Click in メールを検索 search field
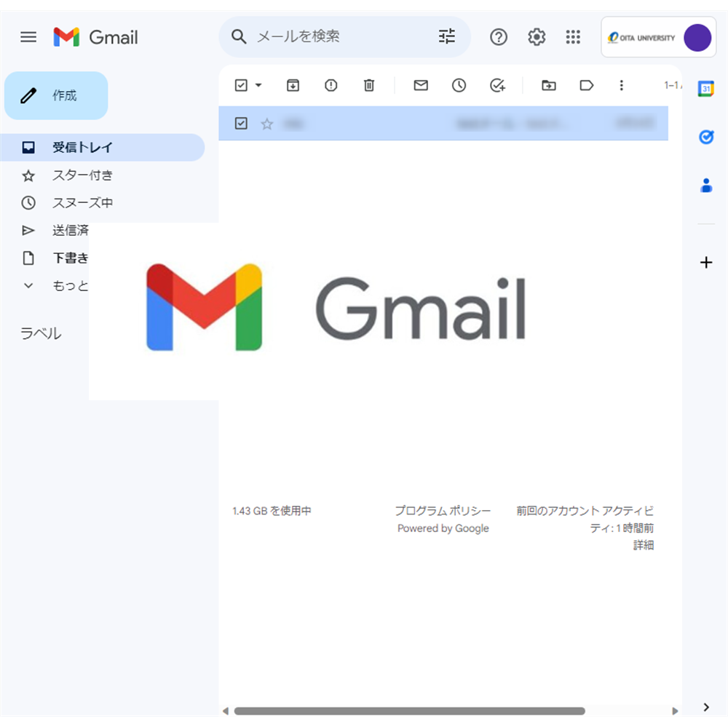This screenshot has width=728, height=727. click(344, 36)
